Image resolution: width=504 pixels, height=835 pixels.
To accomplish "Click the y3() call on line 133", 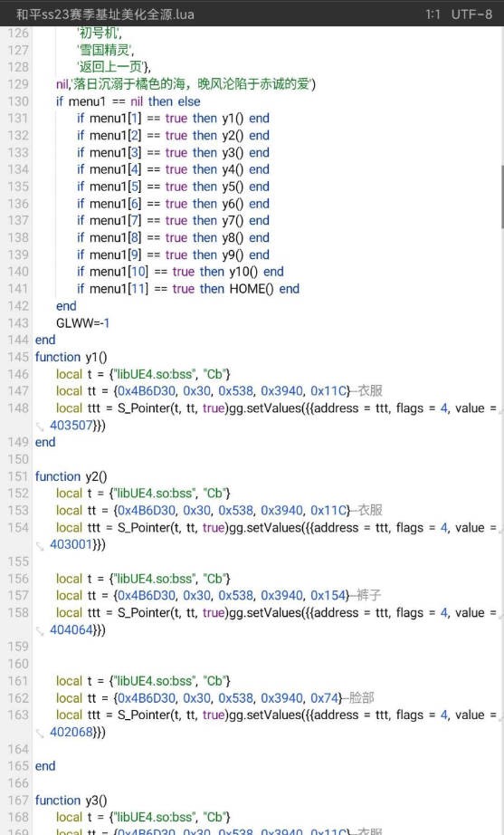I will pos(233,152).
